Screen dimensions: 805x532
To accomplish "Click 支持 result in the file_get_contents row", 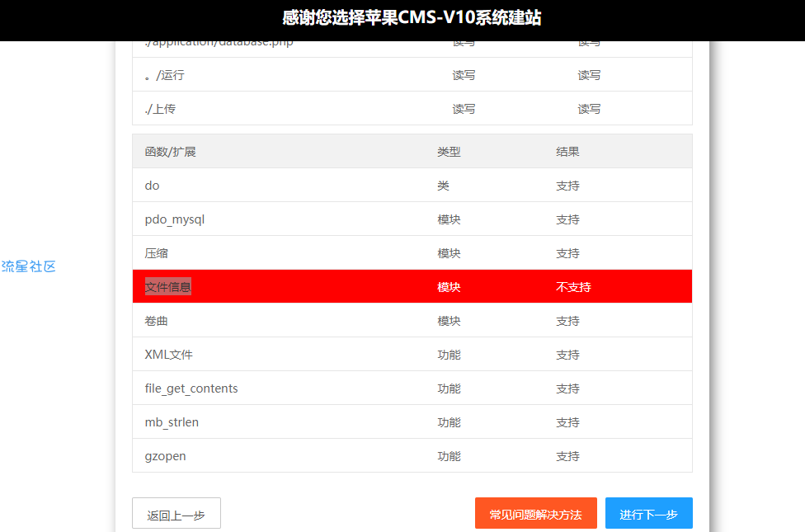I will 567,388.
